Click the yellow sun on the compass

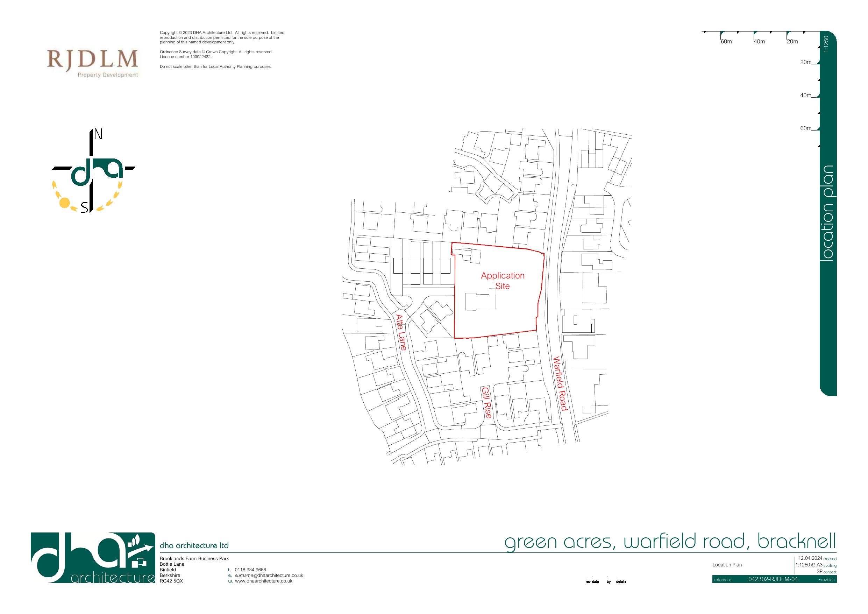(65, 203)
